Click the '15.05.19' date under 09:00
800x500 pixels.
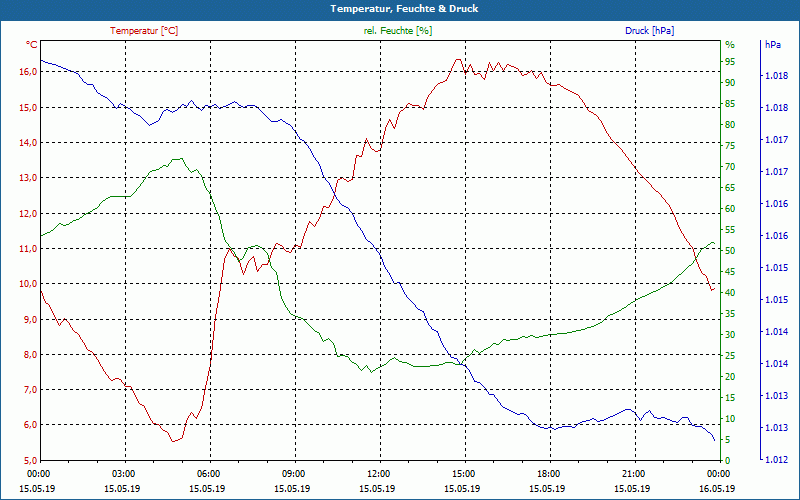(292, 488)
